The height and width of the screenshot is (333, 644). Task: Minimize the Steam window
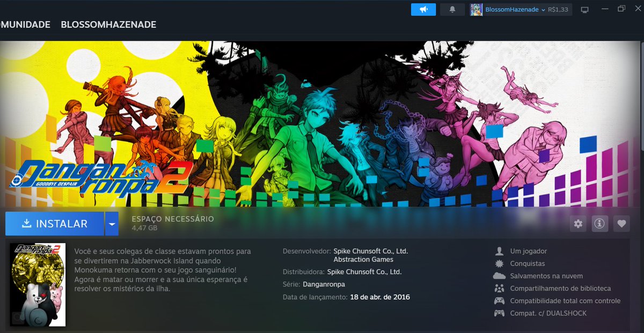pos(605,9)
